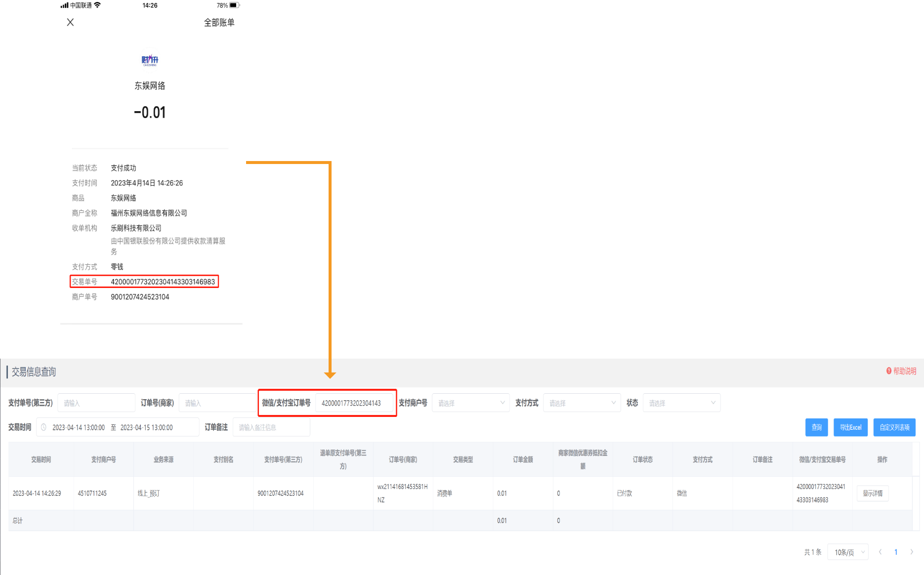The width and height of the screenshot is (924, 575).
Task: Tap the 财升 merchant logo
Action: [150, 60]
